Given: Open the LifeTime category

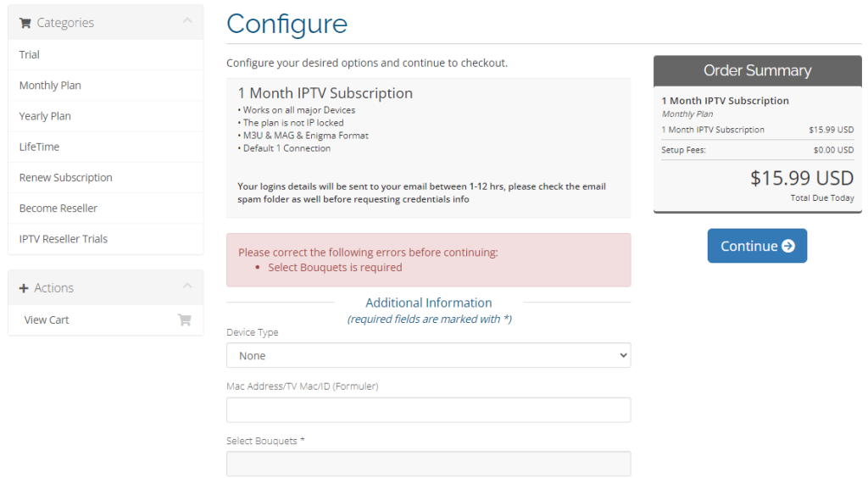Looking at the screenshot, I should [39, 147].
